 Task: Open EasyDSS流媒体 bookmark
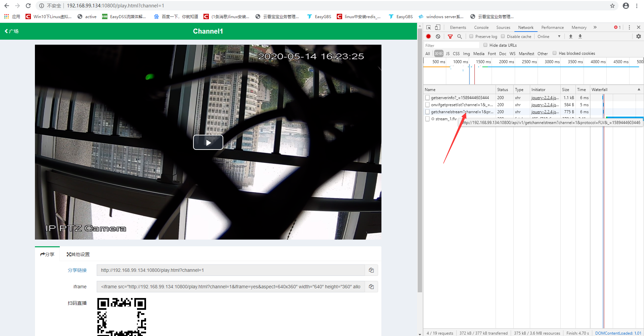124,16
